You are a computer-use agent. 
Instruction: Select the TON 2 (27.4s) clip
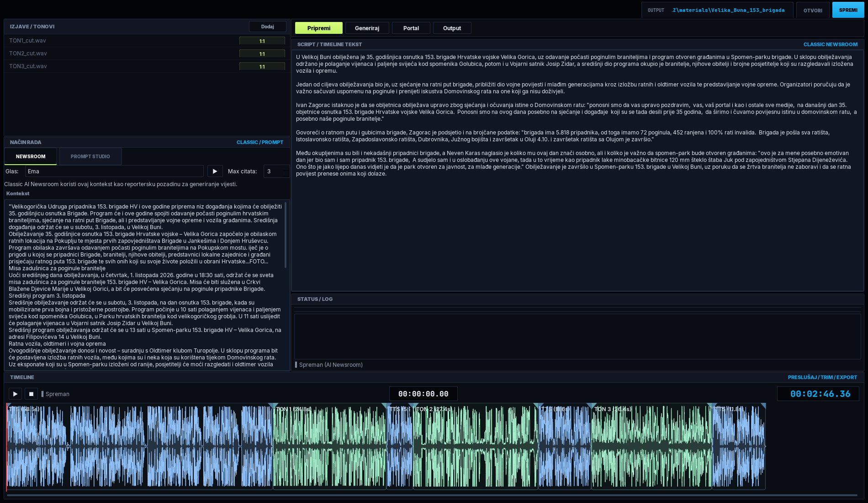475,446
